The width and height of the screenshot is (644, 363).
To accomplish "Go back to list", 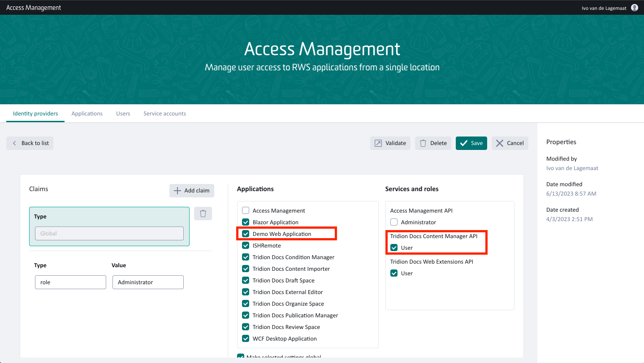I will click(x=30, y=143).
